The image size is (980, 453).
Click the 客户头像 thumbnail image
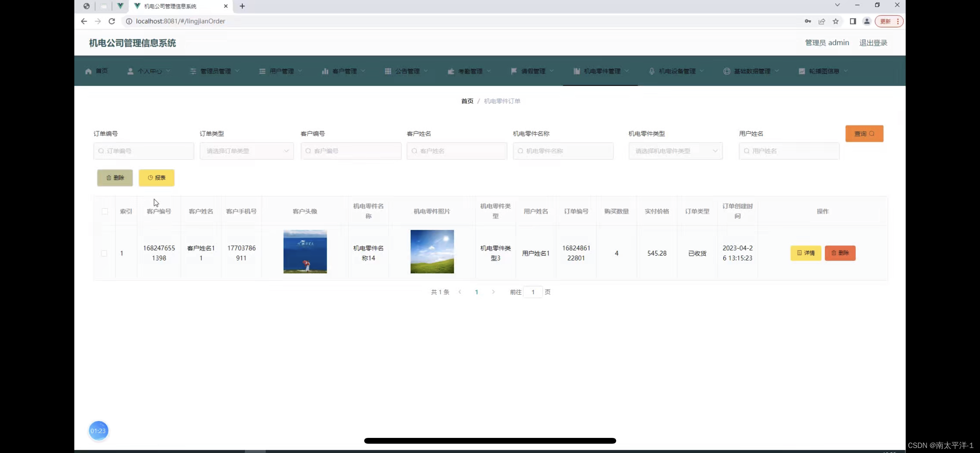305,252
